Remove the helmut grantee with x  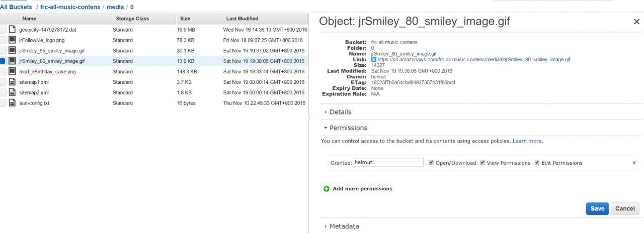coord(634,163)
